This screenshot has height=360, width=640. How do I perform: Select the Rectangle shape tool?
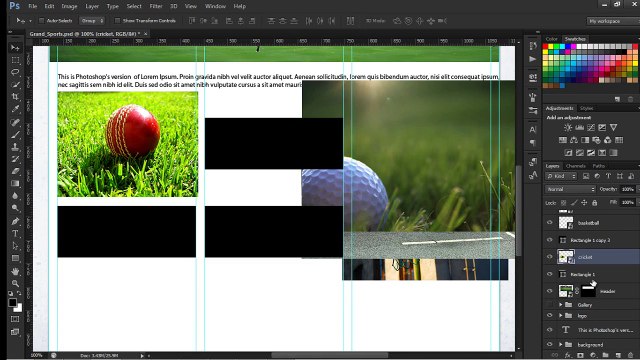point(15,258)
